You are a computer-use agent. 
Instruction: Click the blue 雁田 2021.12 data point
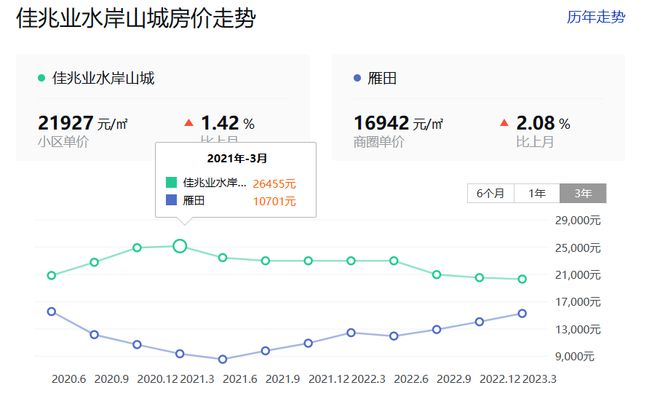(x=308, y=343)
